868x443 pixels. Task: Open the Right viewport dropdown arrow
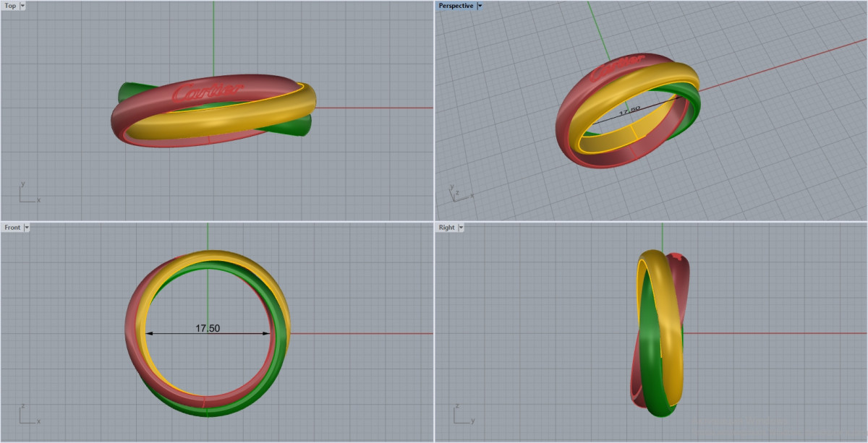[461, 228]
